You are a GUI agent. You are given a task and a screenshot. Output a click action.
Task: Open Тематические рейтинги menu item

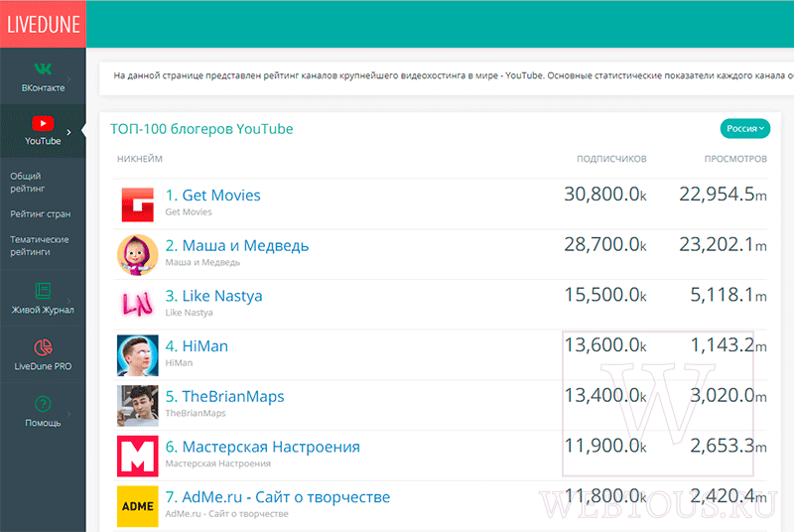pyautogui.click(x=40, y=245)
